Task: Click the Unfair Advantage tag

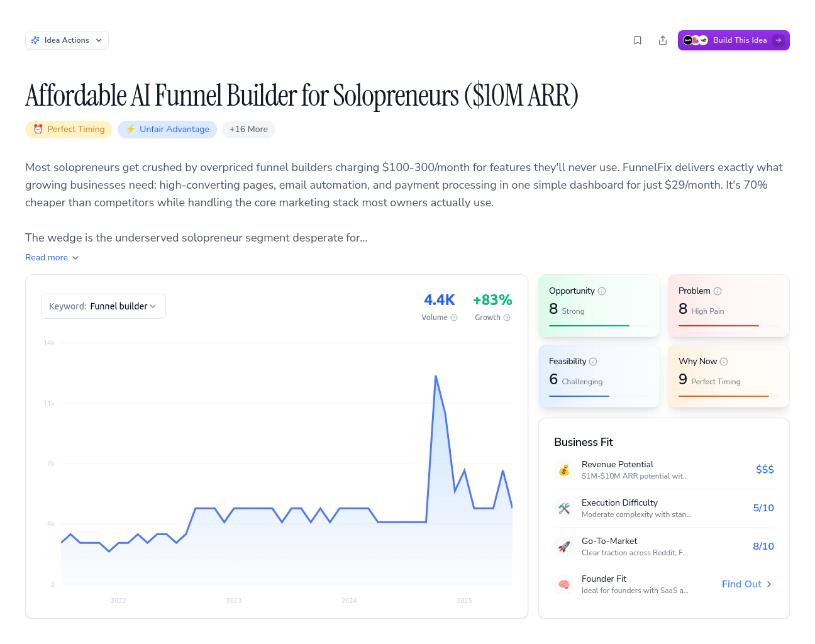Action: (167, 129)
